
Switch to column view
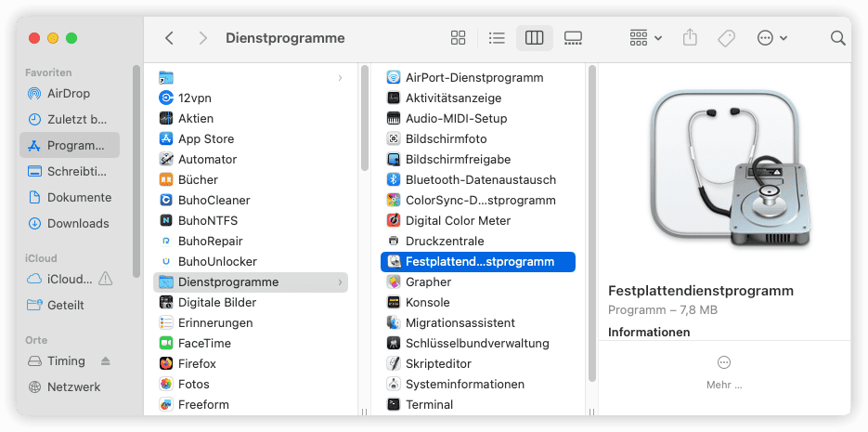pyautogui.click(x=534, y=38)
